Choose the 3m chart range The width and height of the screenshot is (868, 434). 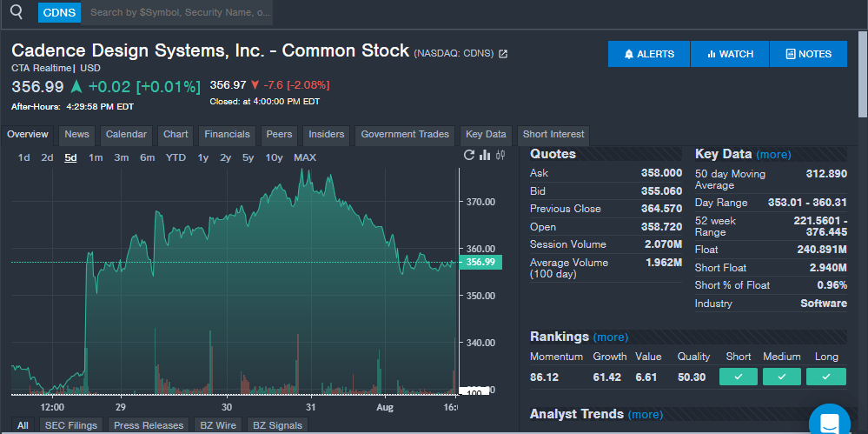[x=122, y=158]
